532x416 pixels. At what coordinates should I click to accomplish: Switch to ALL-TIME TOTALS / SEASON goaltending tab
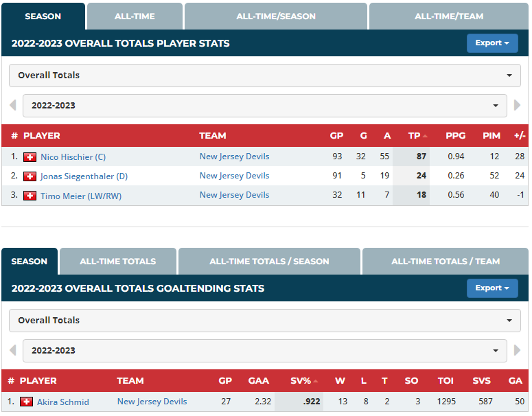tap(269, 262)
